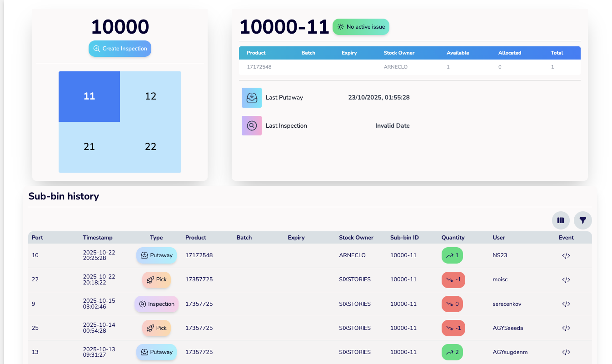Select sub-bin 21 in grid
Viewport: 612px width, 364px height.
click(x=89, y=147)
